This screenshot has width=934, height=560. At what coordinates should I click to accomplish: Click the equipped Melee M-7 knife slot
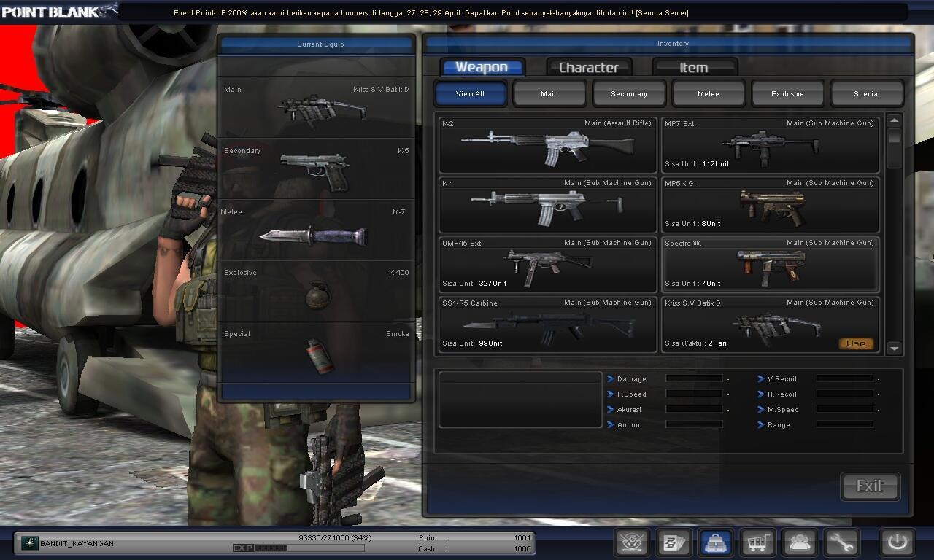coord(317,230)
